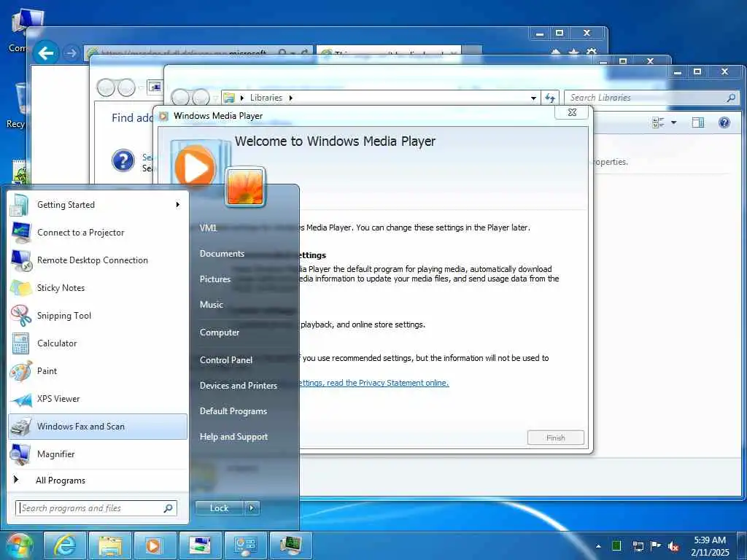
Task: Click the Magnifier icon
Action: (21, 454)
